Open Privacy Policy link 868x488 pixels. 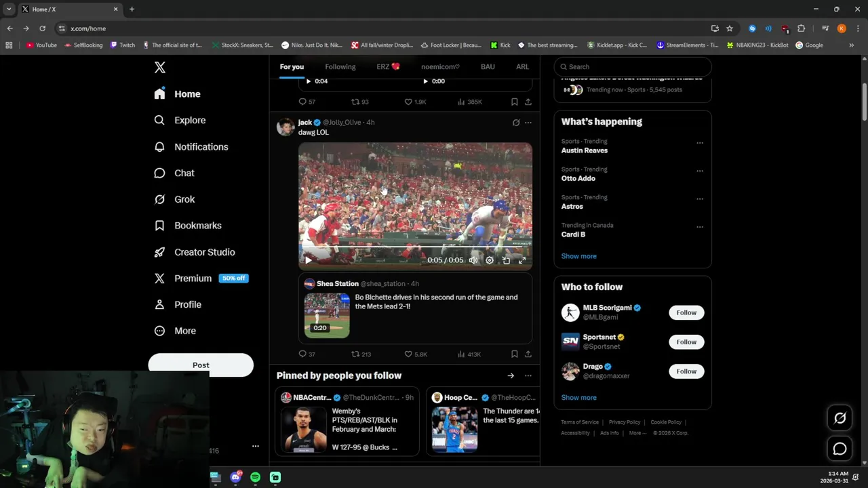pos(625,422)
